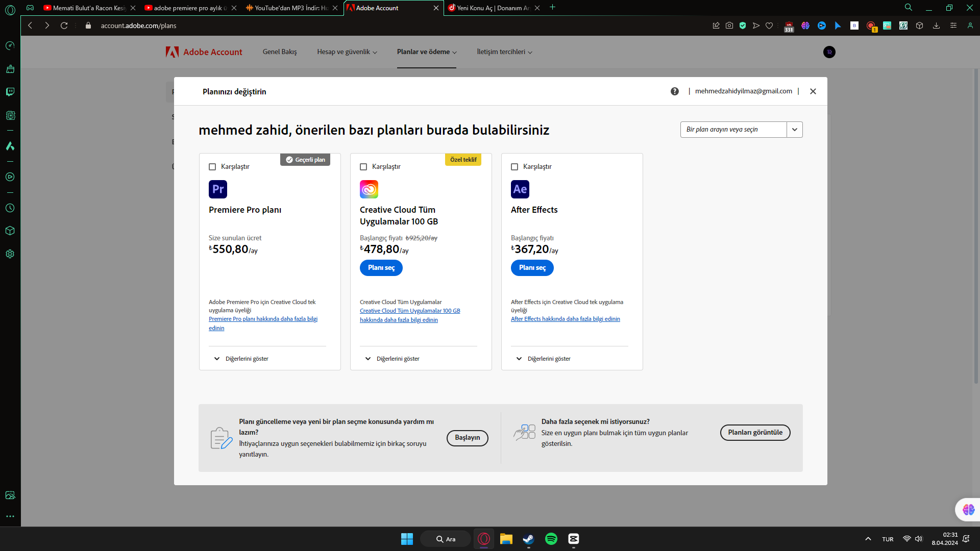Open the profile avatar in header

(x=829, y=52)
